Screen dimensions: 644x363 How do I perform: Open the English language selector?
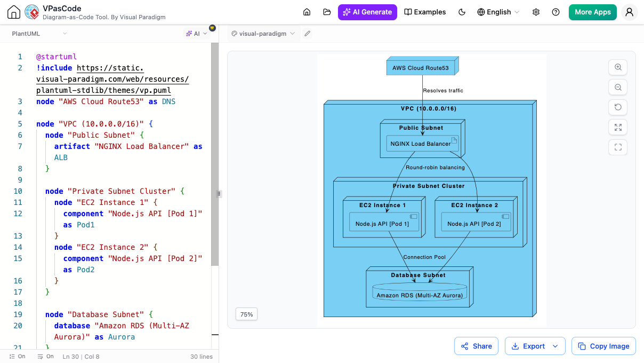point(498,12)
